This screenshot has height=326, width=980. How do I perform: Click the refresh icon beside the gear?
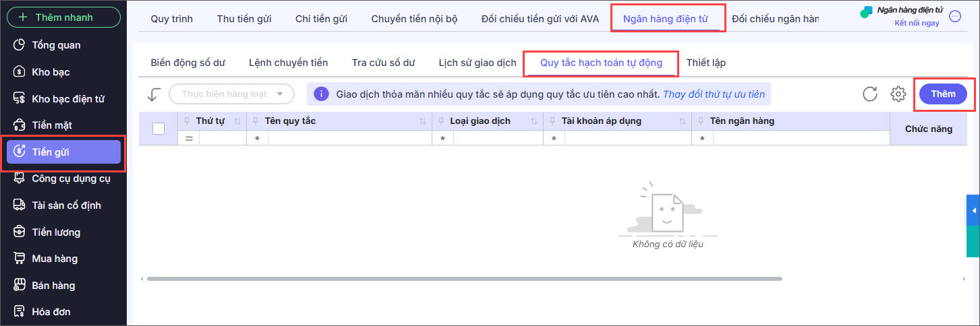tap(870, 94)
